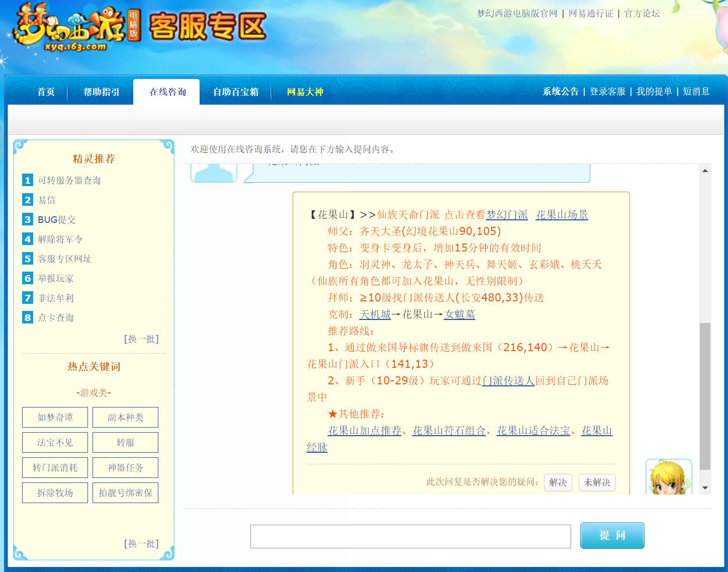The width and height of the screenshot is (728, 572).
Task: Select the 举报玩家 shortcut
Action: (56, 278)
